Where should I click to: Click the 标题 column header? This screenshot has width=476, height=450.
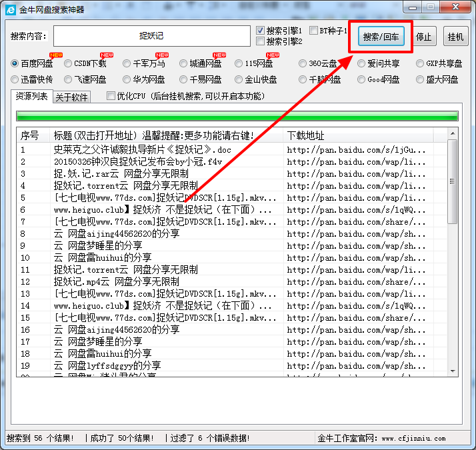coord(167,135)
